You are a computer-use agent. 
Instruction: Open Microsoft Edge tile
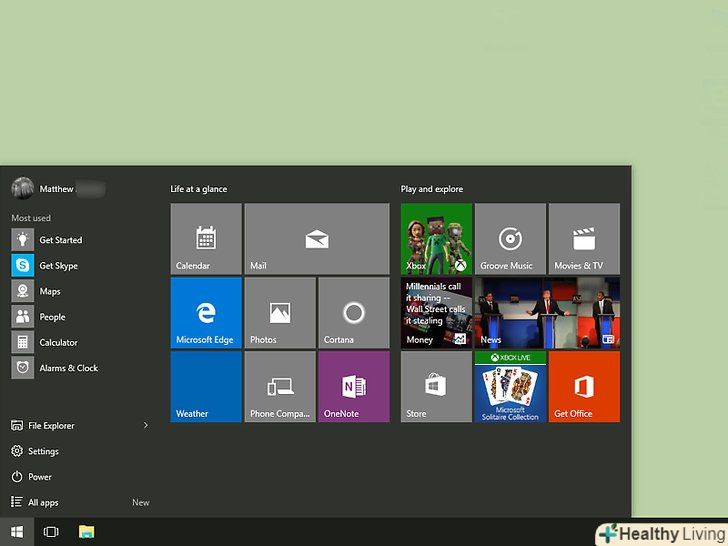206,313
